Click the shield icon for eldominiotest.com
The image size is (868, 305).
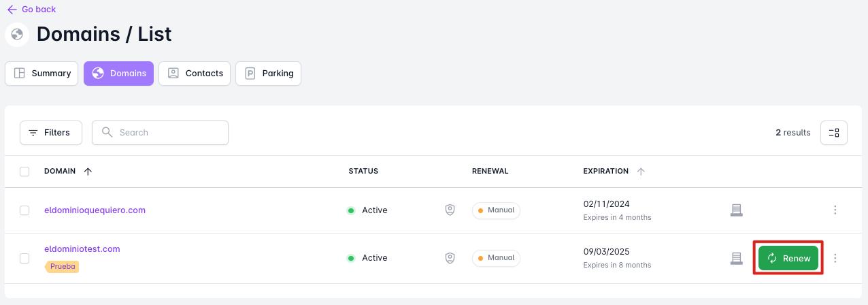450,258
